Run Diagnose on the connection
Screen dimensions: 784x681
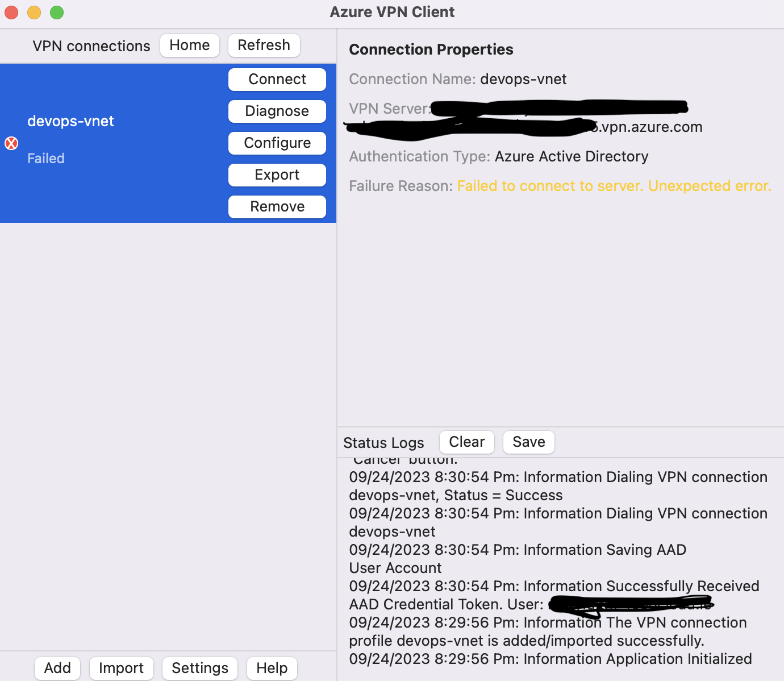277,111
